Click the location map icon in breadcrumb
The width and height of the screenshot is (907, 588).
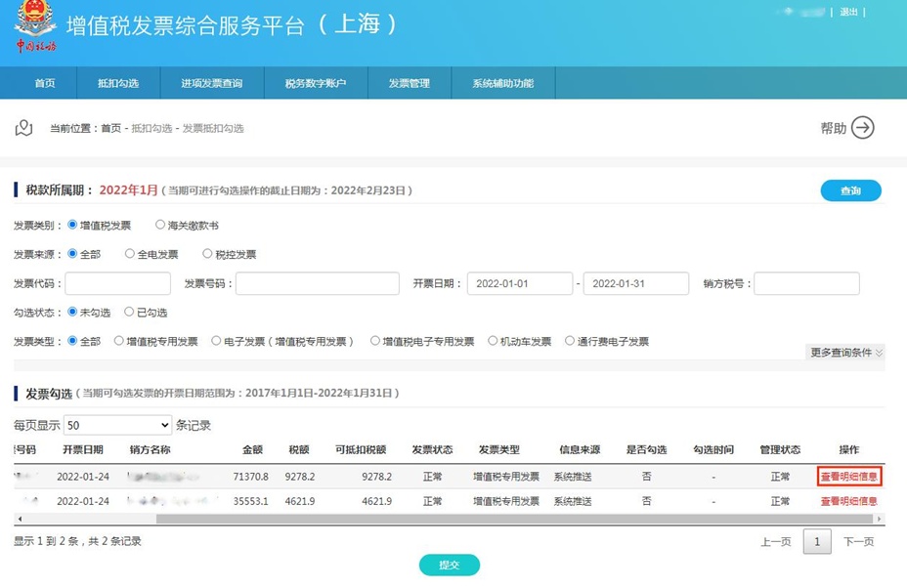(x=25, y=128)
